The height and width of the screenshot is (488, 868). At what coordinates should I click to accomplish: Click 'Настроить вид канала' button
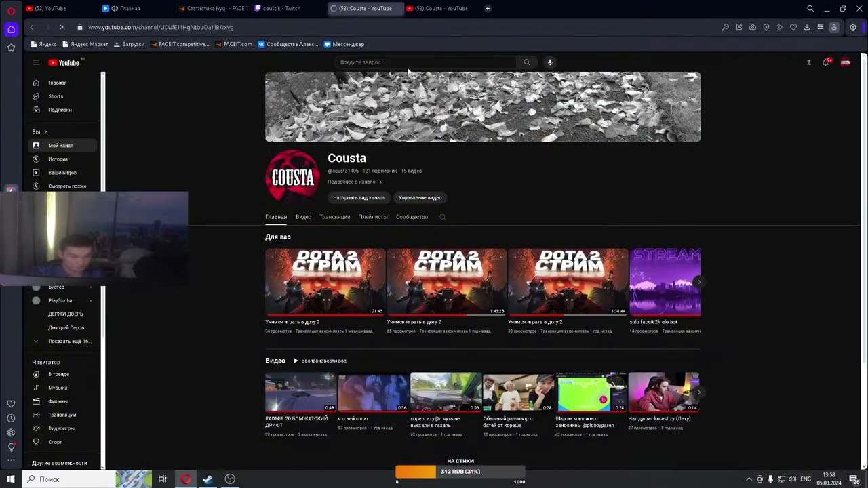pyautogui.click(x=359, y=198)
